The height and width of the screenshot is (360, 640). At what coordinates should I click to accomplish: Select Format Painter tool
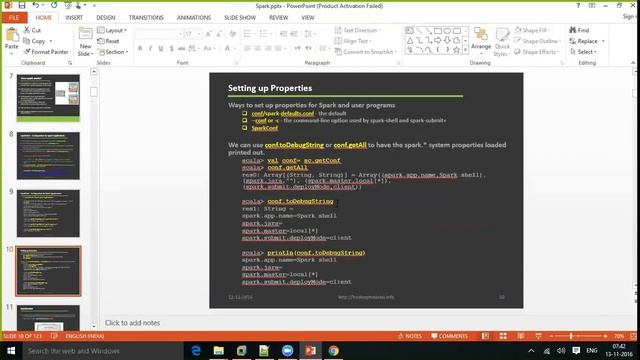coord(46,52)
